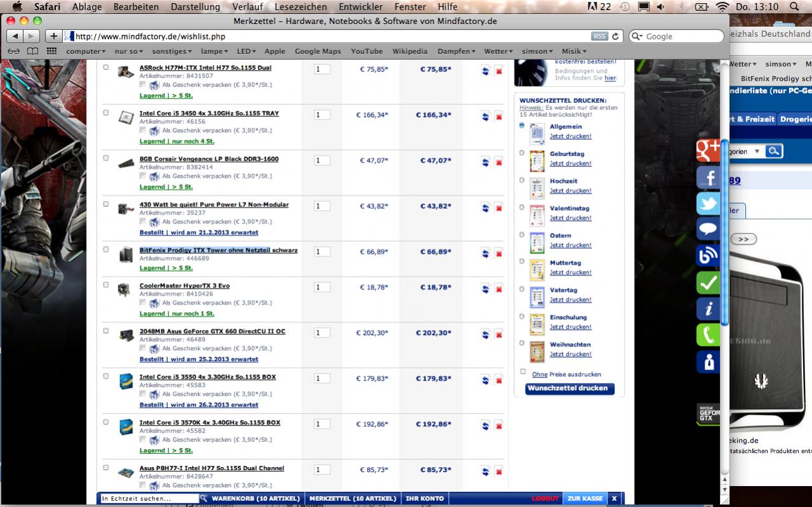Expand the 'LED' bookmarks folder
812x507 pixels.
click(246, 51)
